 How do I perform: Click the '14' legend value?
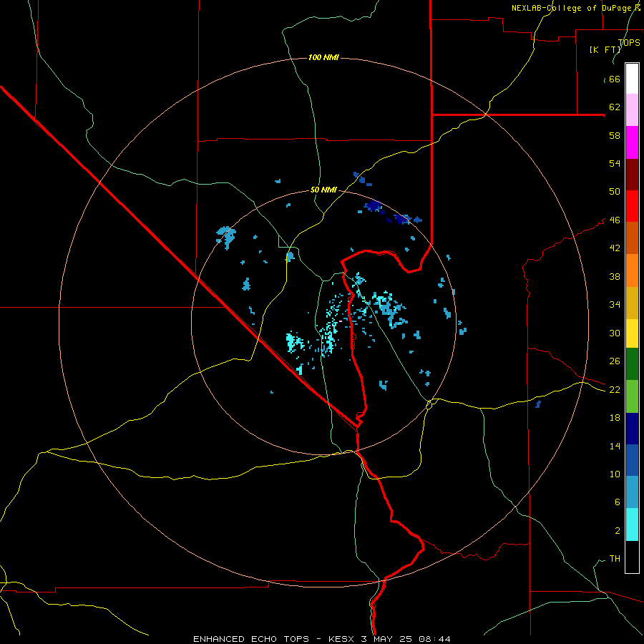pos(615,446)
